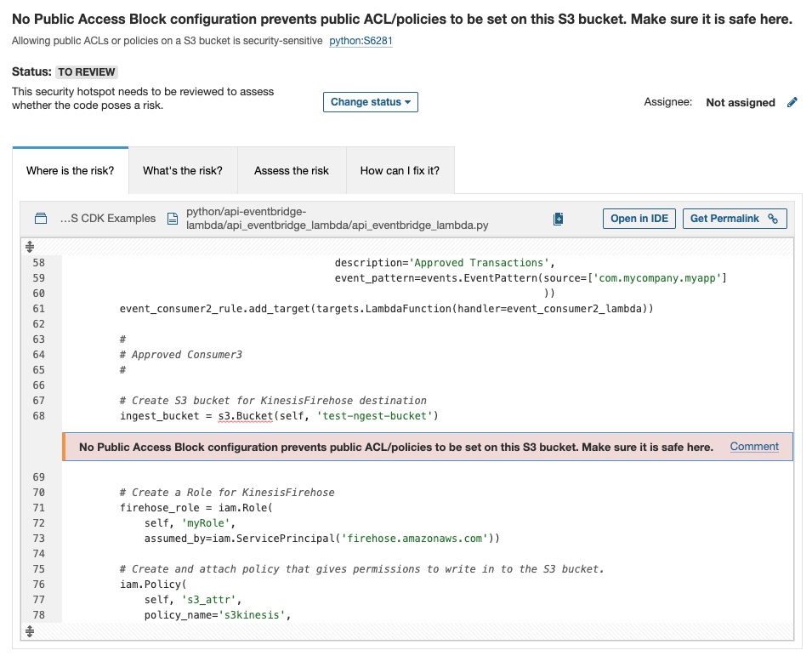
Task: Click the api_eventbridge_lambda.py file path
Action: point(337,219)
